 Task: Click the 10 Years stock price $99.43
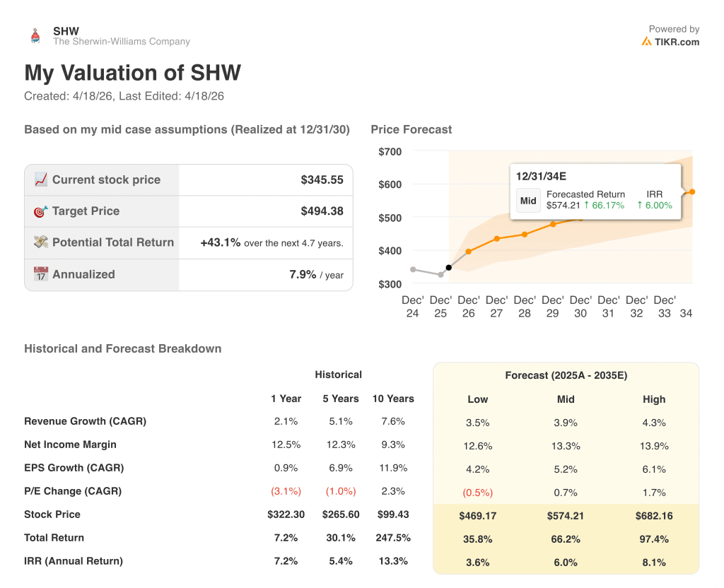pyautogui.click(x=393, y=514)
